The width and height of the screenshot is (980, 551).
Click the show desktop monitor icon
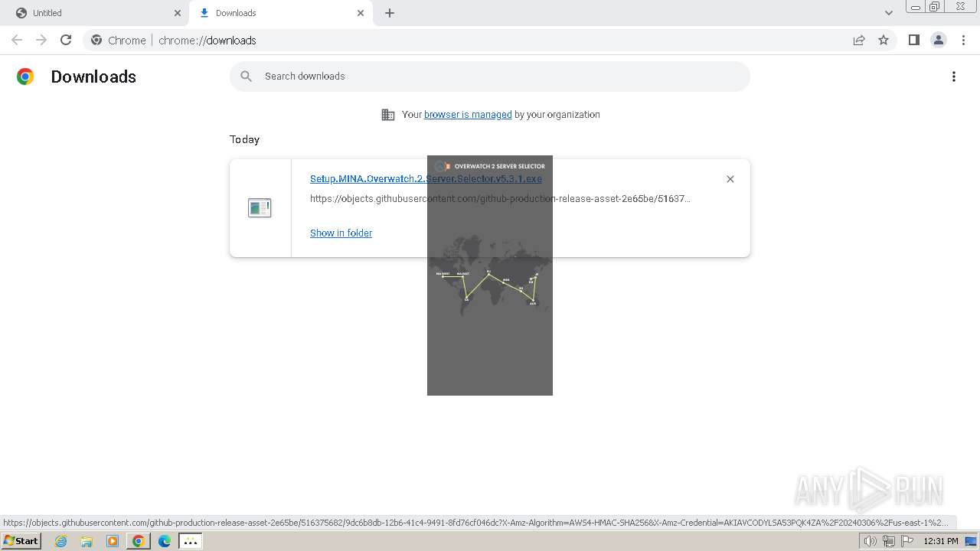[971, 541]
